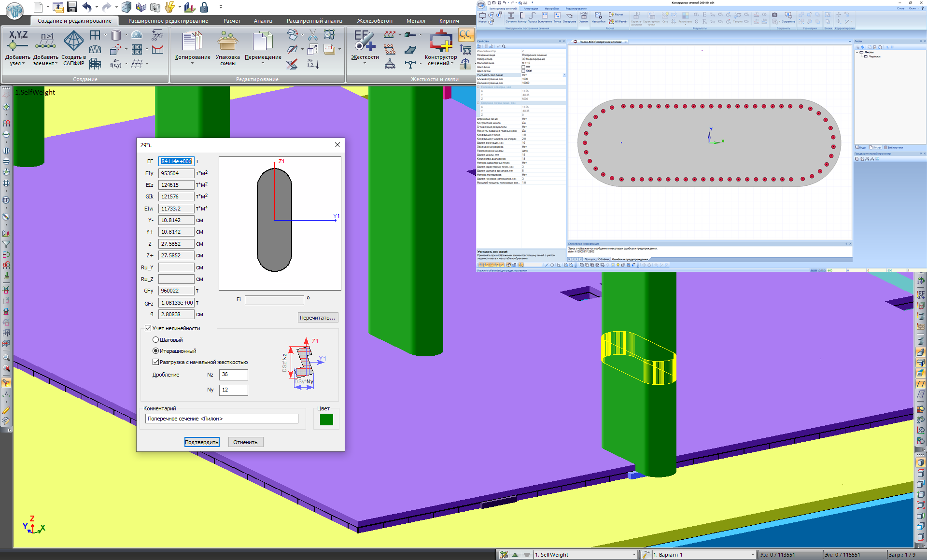Click Create in SAPFIR icon
The height and width of the screenshot is (560, 927).
tap(73, 42)
